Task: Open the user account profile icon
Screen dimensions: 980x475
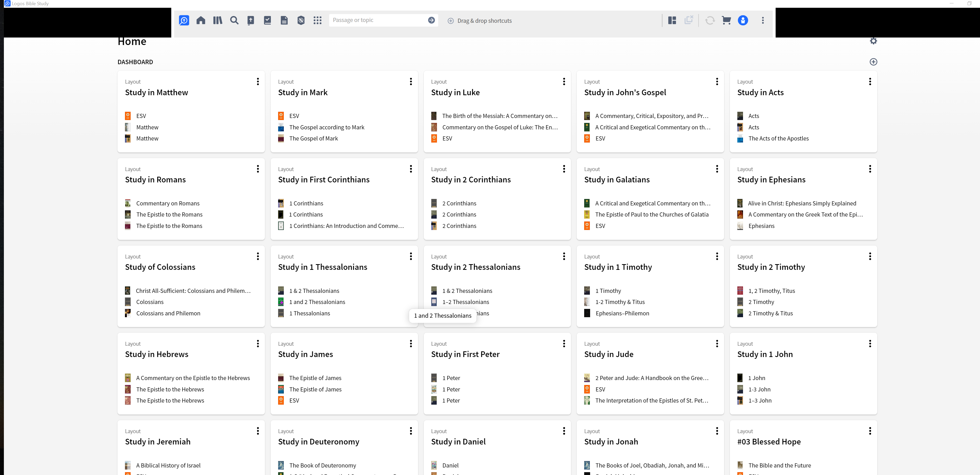Action: [743, 20]
